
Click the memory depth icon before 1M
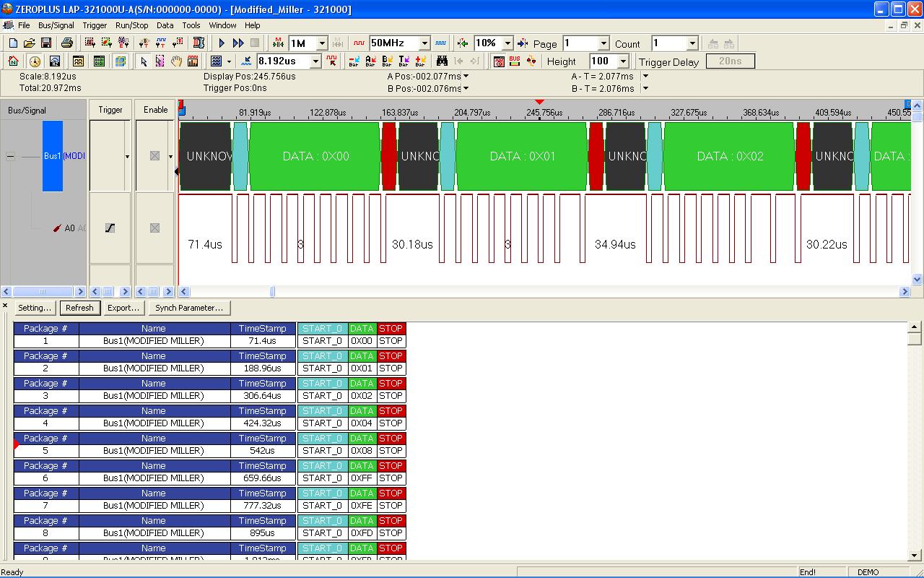[278, 43]
